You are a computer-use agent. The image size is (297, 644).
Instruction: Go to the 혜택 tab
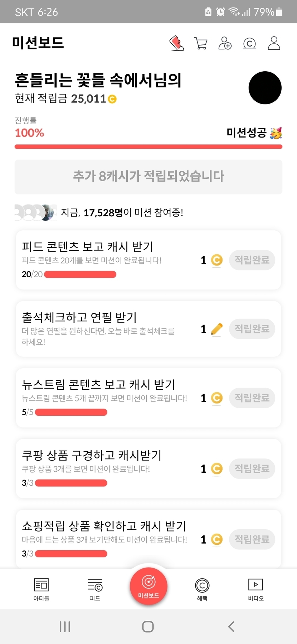pyautogui.click(x=202, y=588)
